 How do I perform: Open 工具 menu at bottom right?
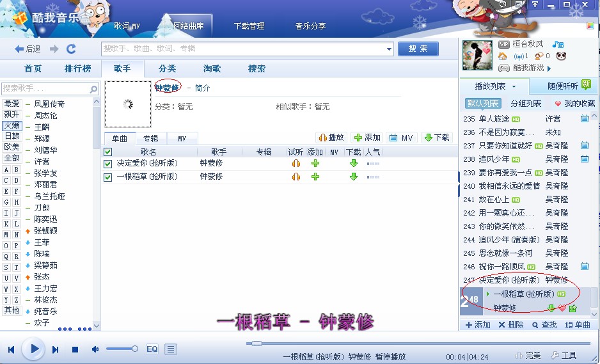pyautogui.click(x=564, y=356)
